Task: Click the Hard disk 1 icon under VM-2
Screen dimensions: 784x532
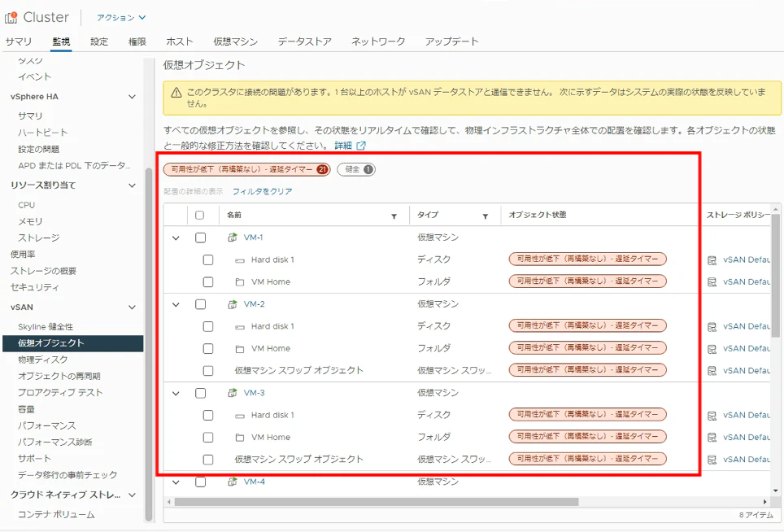Action: tap(240, 327)
